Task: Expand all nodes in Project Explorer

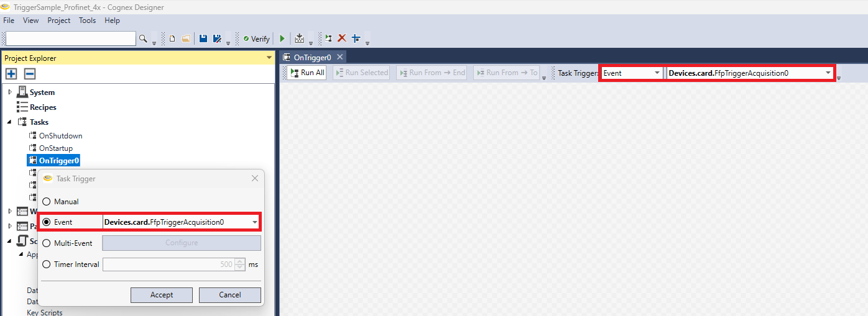Action: 11,74
